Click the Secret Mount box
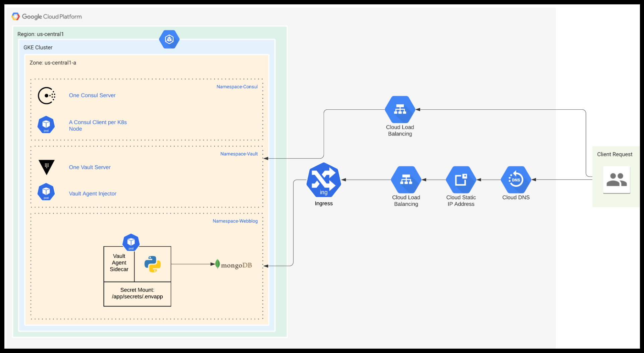 [x=137, y=293]
